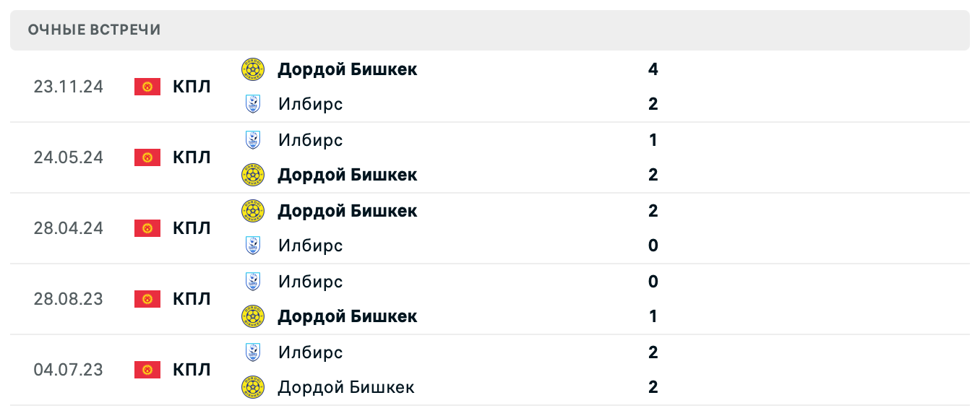Click the Ilbirs club logo in the top match row

coord(254,104)
